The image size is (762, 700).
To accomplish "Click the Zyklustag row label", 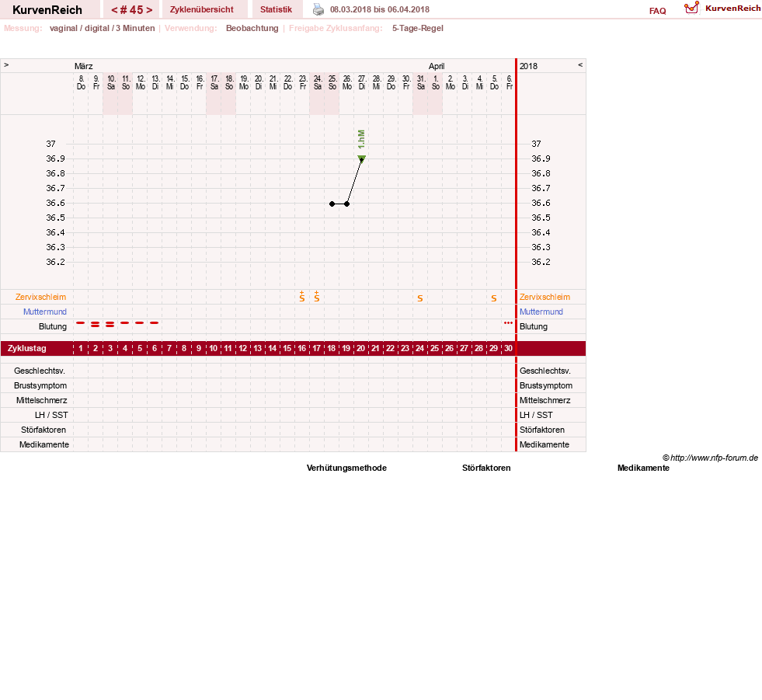I will click(26, 349).
